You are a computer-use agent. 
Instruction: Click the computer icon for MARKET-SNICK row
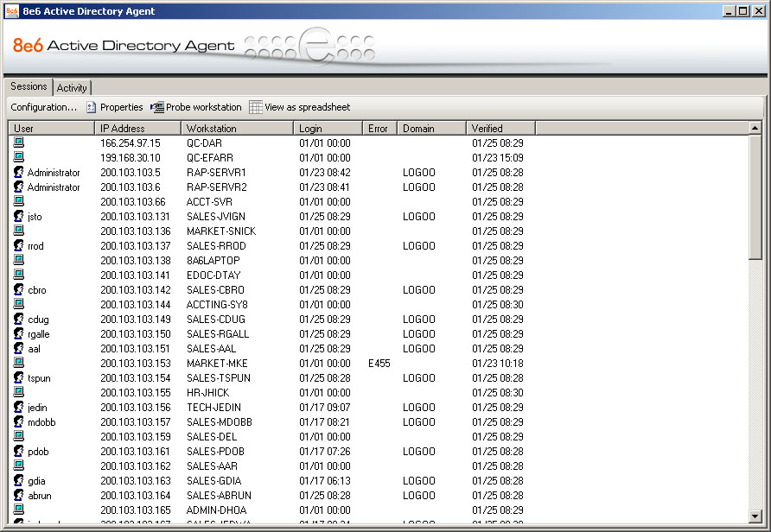pos(19,231)
